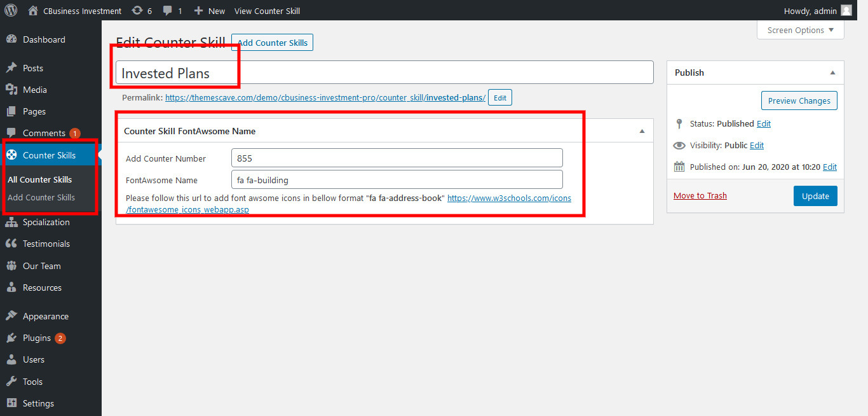Click the FontAwsome Name input field
Image resolution: width=868 pixels, height=416 pixels.
397,179
